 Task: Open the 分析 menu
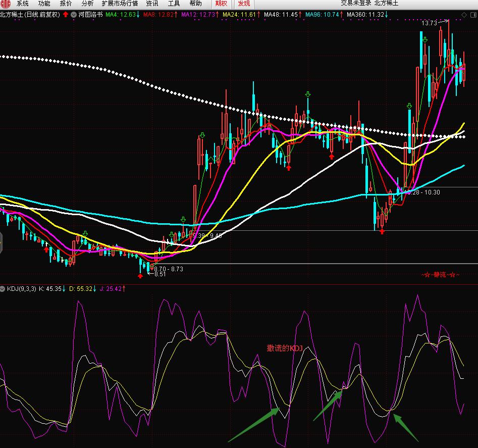pos(87,4)
